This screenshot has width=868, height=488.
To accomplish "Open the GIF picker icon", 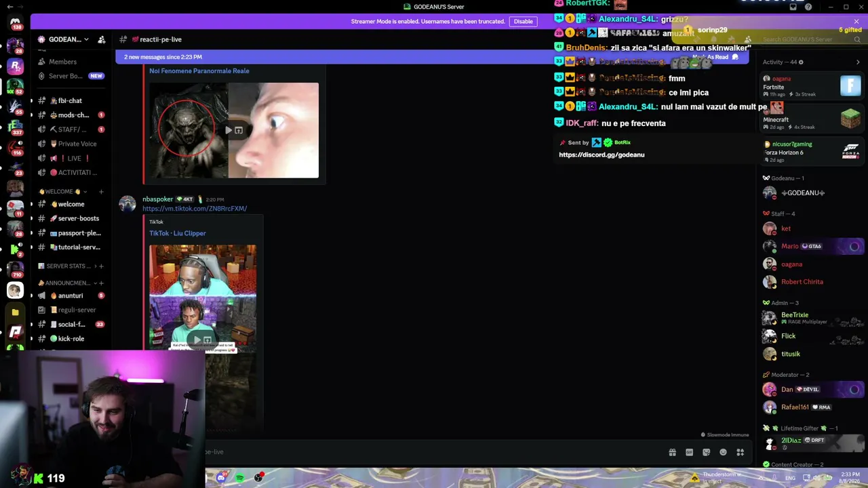I will (689, 452).
